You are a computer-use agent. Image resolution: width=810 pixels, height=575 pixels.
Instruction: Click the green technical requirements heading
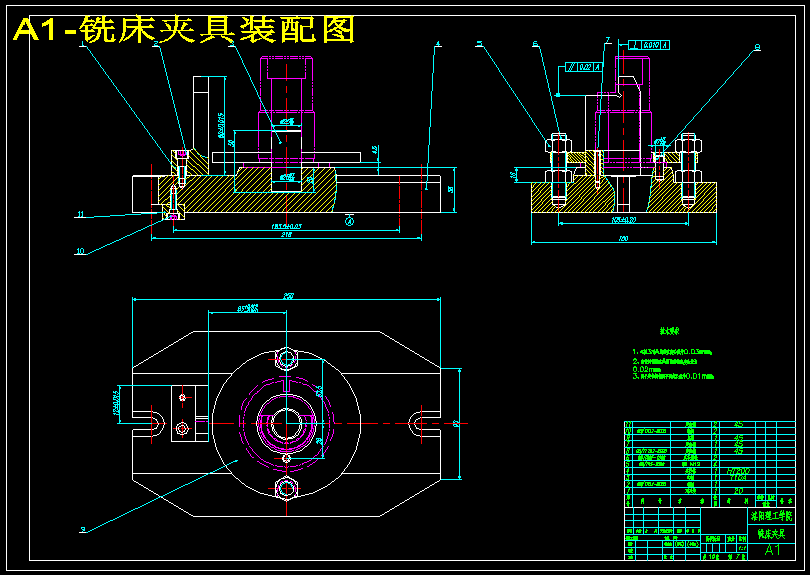pyautogui.click(x=669, y=331)
